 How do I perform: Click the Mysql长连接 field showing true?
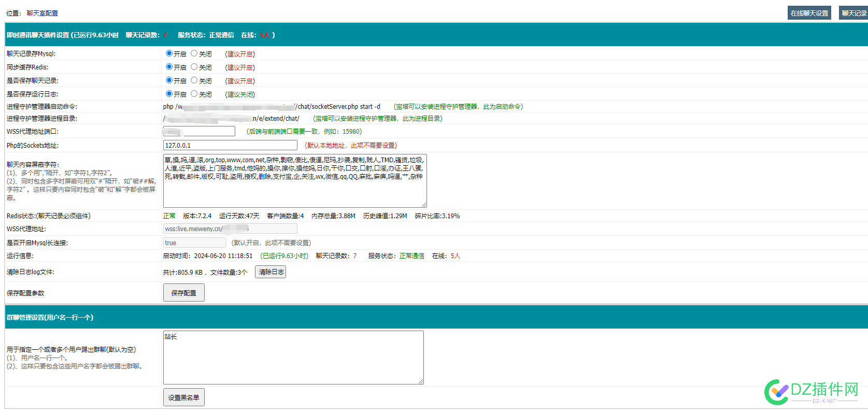coord(194,243)
